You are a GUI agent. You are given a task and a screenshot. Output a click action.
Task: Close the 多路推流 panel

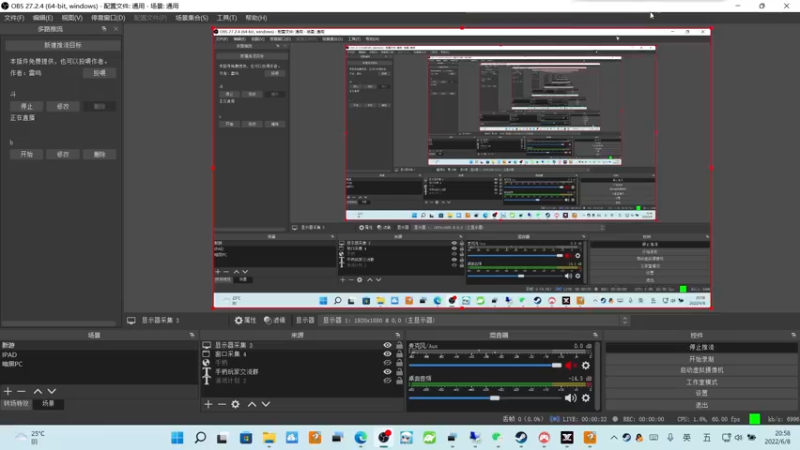coord(116,29)
